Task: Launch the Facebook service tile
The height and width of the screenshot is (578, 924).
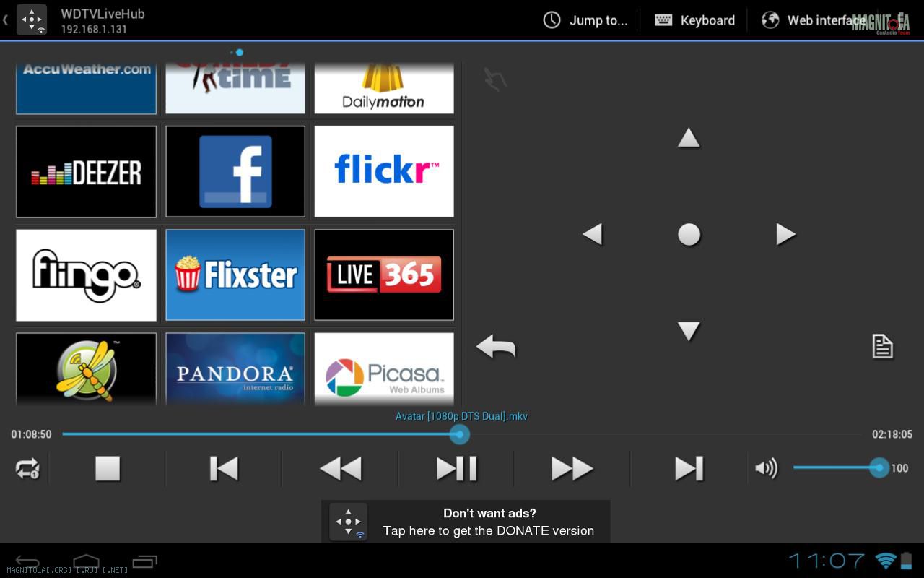Action: [x=235, y=172]
